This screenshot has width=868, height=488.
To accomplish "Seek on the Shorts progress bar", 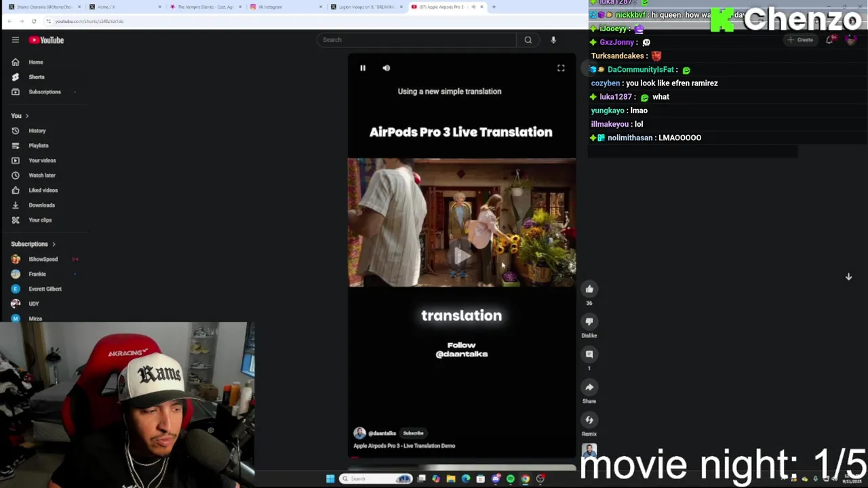I will coord(462,457).
